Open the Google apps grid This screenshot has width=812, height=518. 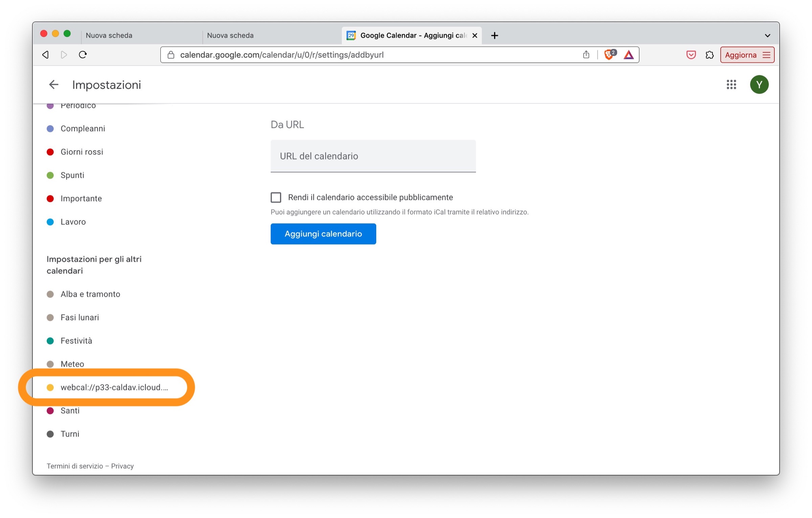731,85
